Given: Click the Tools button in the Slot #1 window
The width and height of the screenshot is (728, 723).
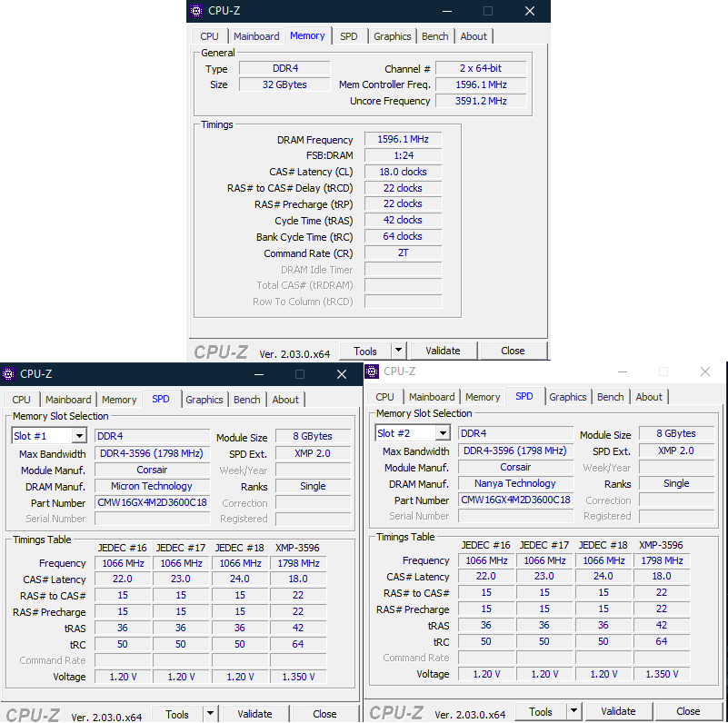Looking at the screenshot, I should pos(177,714).
